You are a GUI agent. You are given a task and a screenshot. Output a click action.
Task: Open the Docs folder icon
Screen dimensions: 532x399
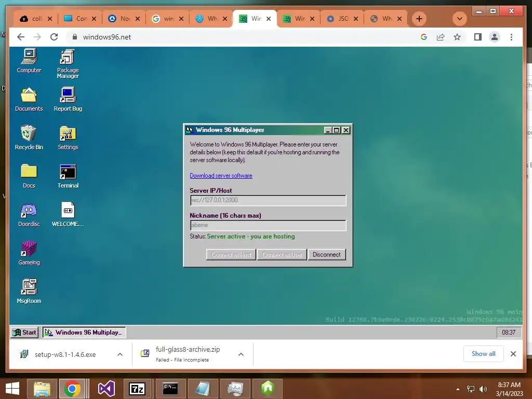click(x=29, y=176)
